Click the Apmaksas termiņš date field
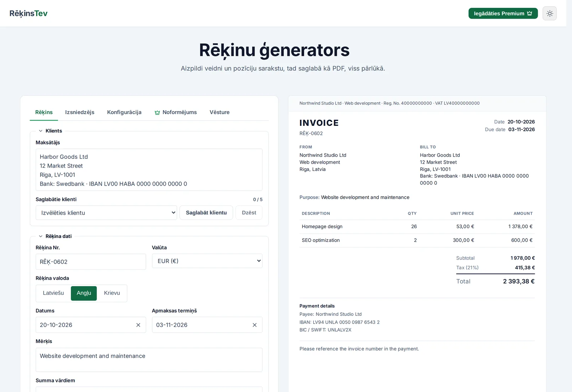The width and height of the screenshot is (572, 392). tap(207, 325)
